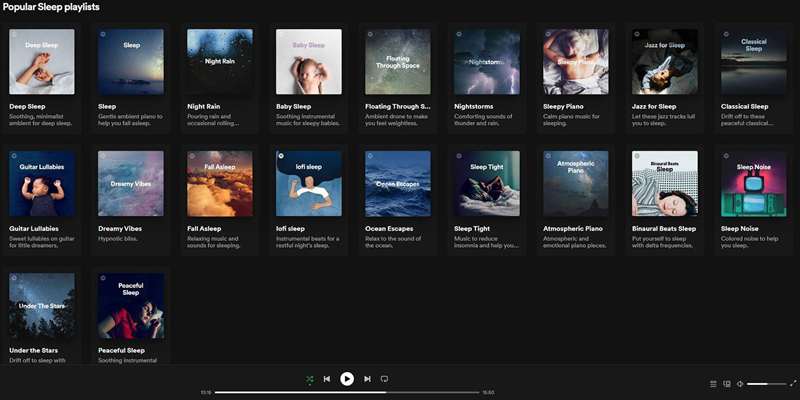Mute using the volume speaker icon
The height and width of the screenshot is (400, 800).
[x=740, y=384]
